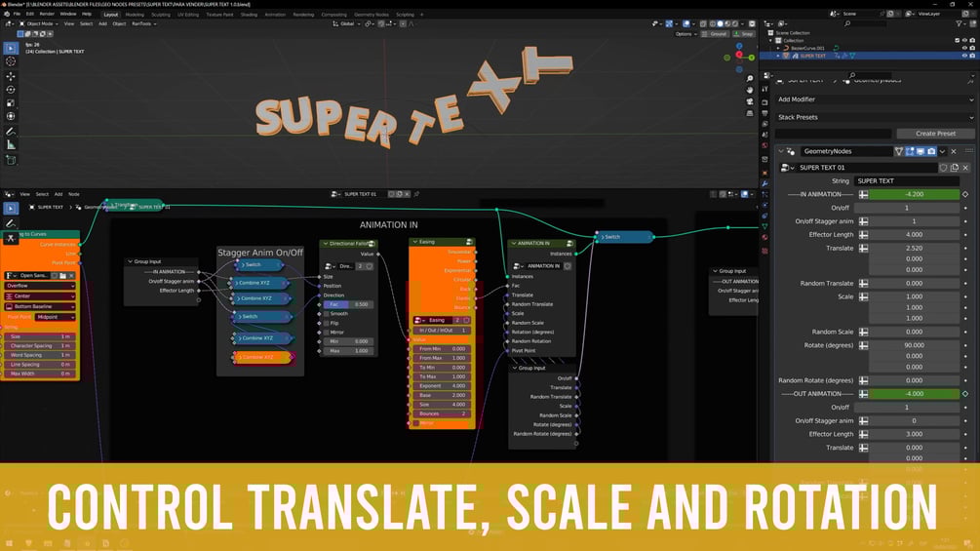Screen dimensions: 980x551
Task: Choose the Measure tool
Action: [11, 145]
